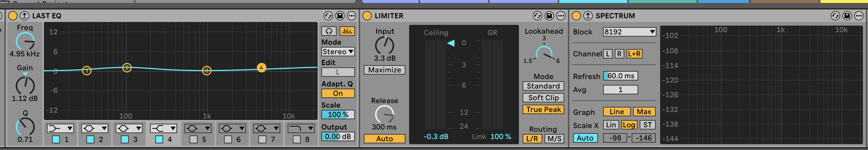Screen dimensions: 868x150
Task: Click the Limiter Release knob
Action: pyautogui.click(x=385, y=115)
